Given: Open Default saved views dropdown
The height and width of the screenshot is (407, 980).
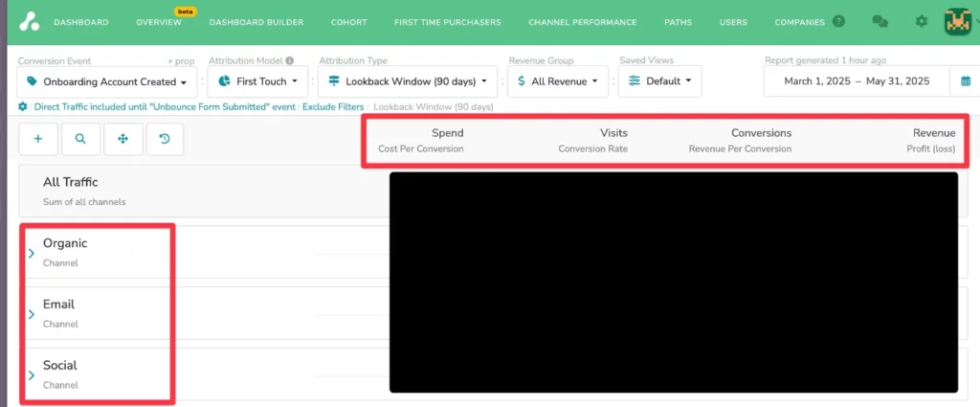Looking at the screenshot, I should (659, 81).
